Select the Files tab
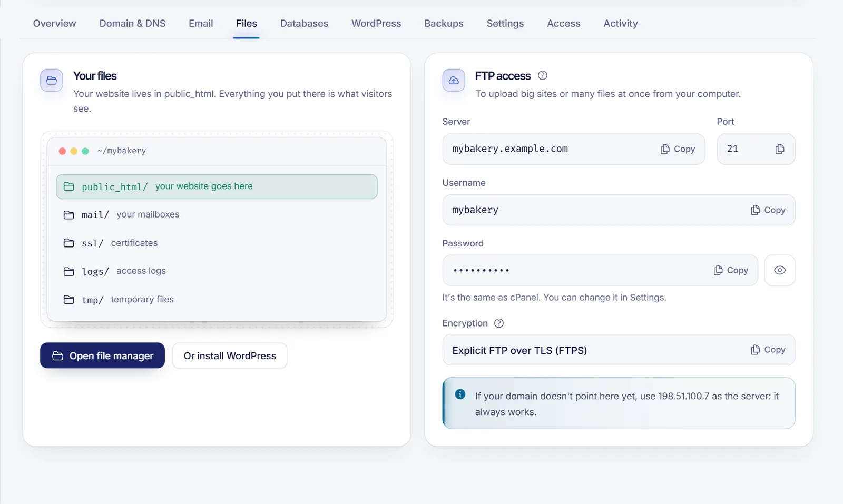Screen dimensions: 843x504 click(246, 23)
